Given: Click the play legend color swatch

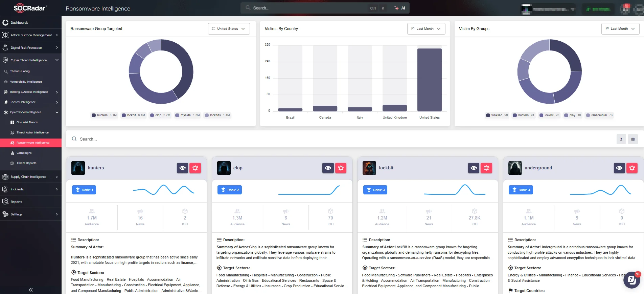Looking at the screenshot, I should (566, 115).
